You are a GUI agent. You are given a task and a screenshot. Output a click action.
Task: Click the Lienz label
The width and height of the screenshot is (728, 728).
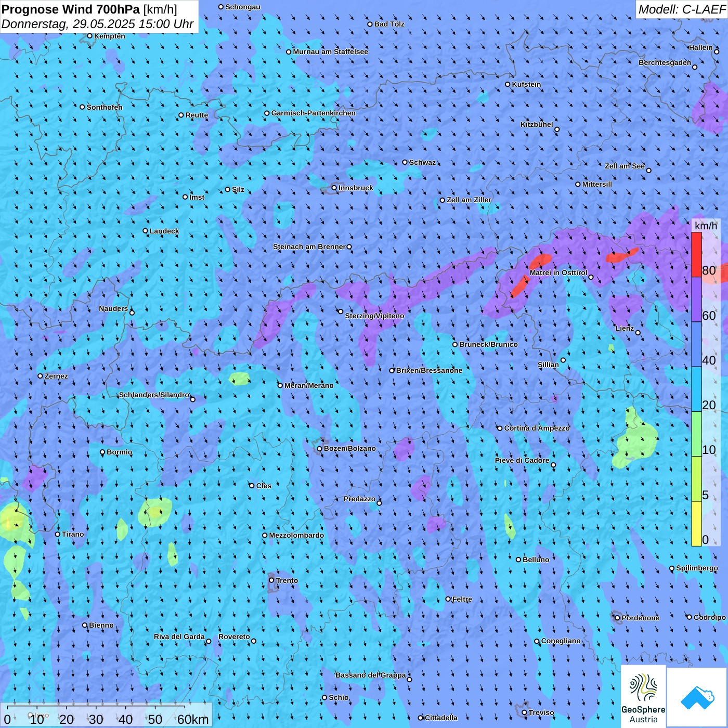625,328
